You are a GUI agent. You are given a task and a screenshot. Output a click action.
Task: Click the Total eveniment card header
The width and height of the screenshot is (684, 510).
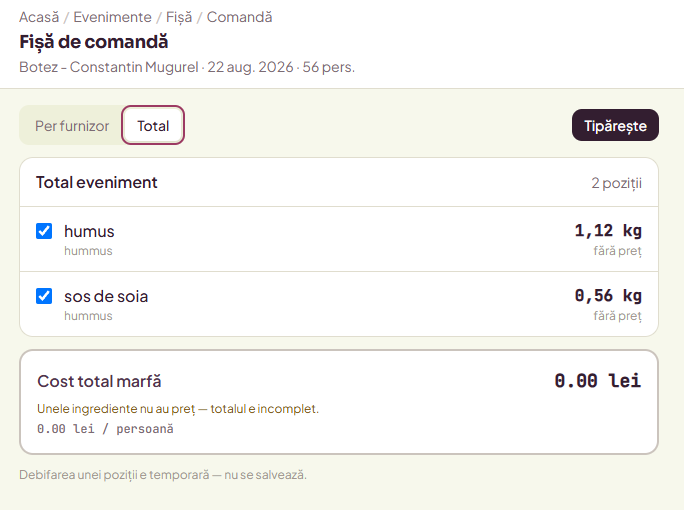[x=339, y=182]
